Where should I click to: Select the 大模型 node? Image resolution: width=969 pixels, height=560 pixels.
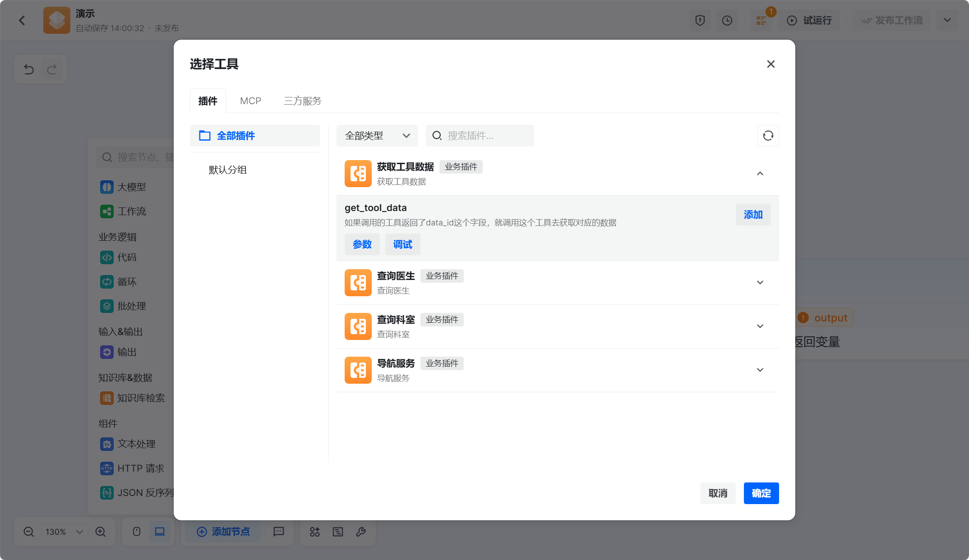[123, 187]
